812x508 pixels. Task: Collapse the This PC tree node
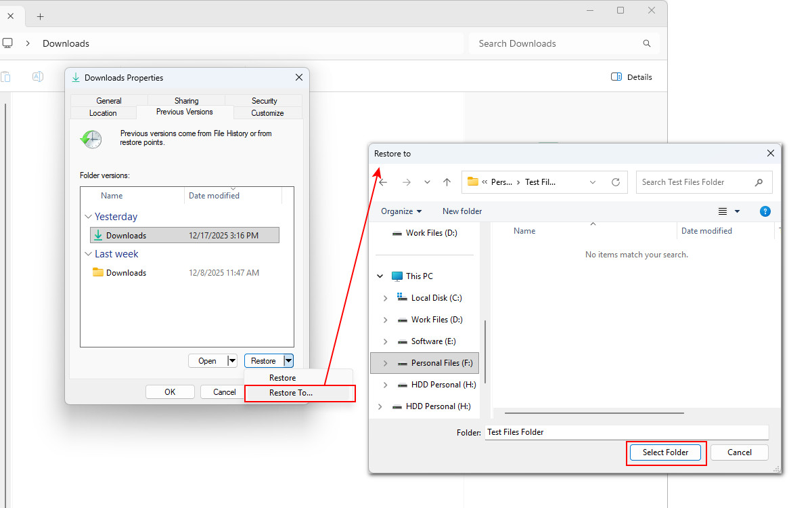click(380, 276)
